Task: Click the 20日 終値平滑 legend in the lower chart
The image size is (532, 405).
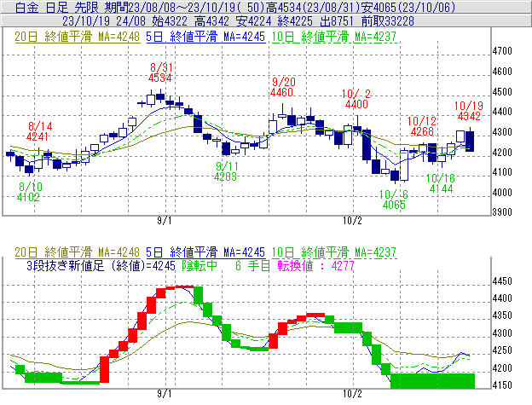Action: click(x=77, y=252)
